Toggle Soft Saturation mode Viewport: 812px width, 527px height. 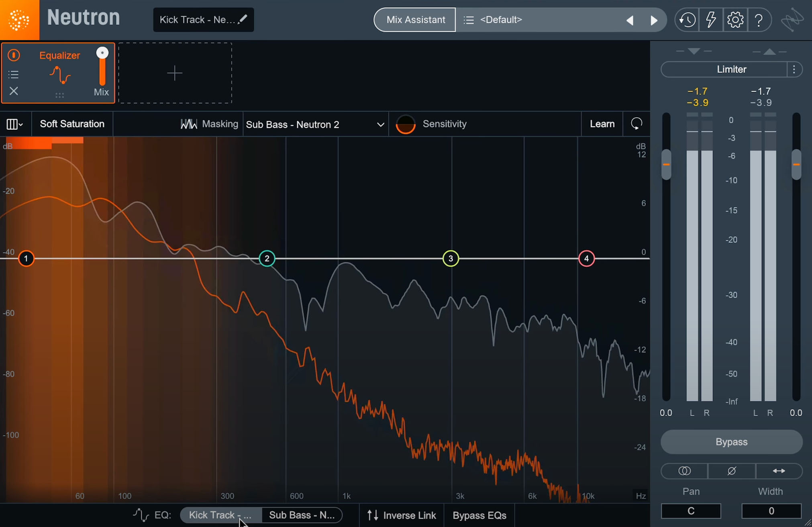pyautogui.click(x=72, y=124)
